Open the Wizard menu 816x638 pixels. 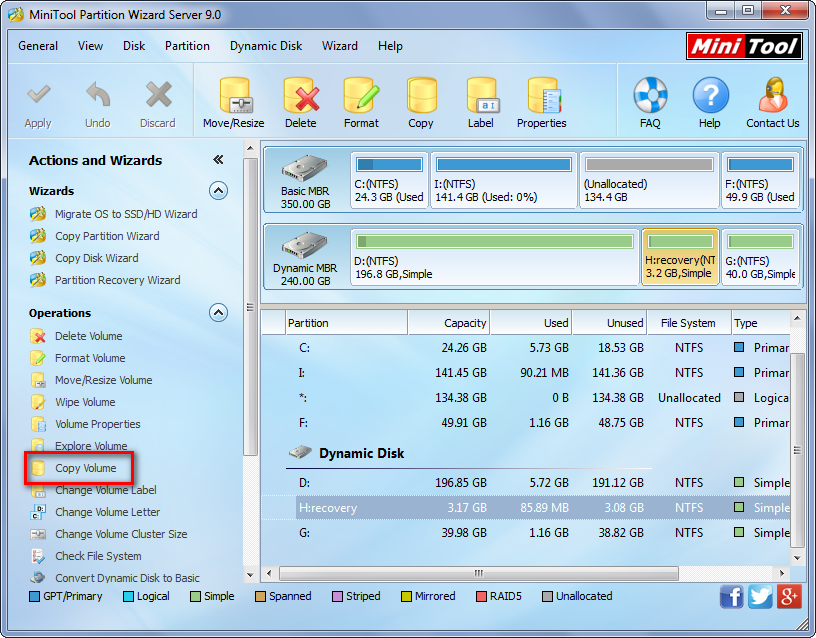pyautogui.click(x=340, y=46)
